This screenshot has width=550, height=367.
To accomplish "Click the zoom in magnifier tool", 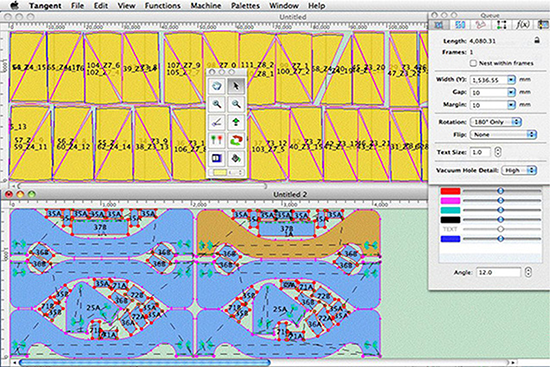I will (217, 104).
